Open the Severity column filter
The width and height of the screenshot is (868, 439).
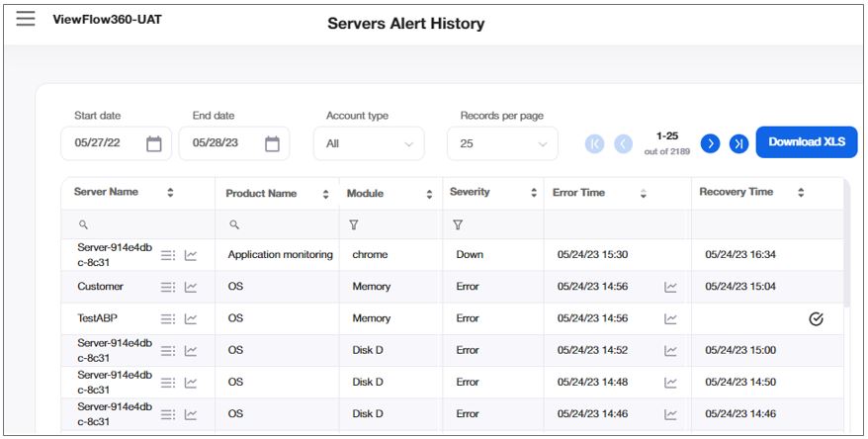pos(457,225)
